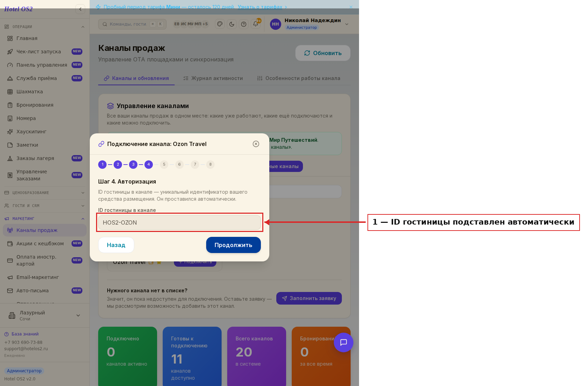The width and height of the screenshot is (588, 386).
Task: Click the phone number +7 903 690-73-88
Action: click(23, 342)
